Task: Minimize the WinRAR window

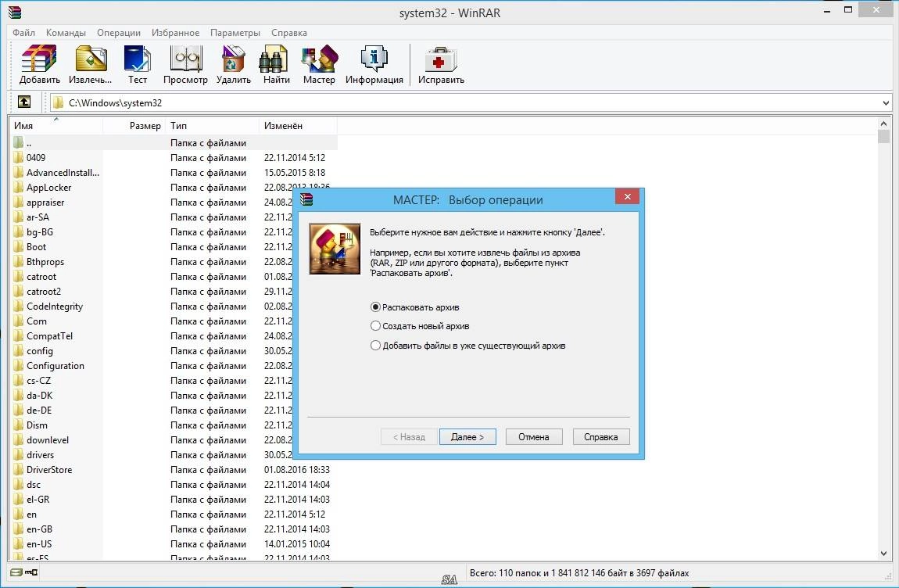Action: pos(827,10)
